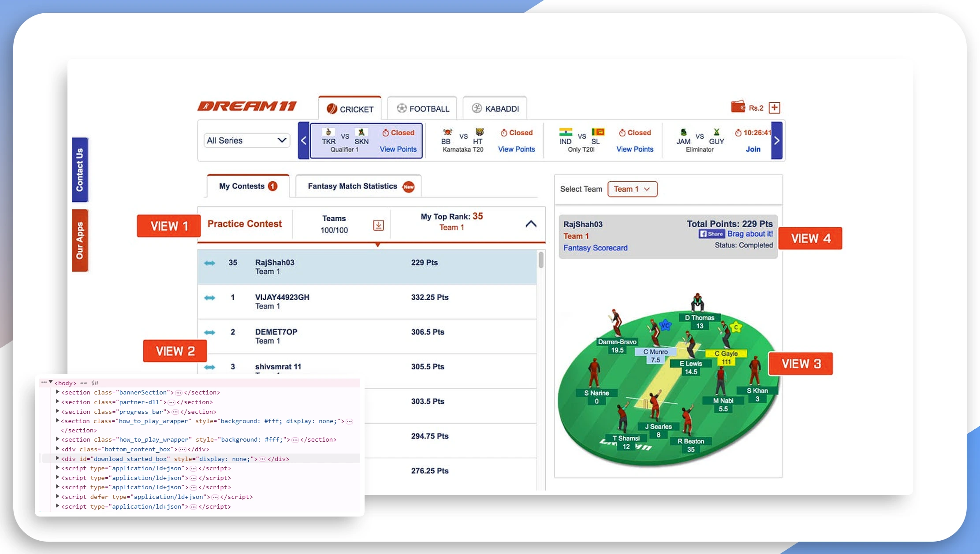Open the Select Team dropdown
This screenshot has height=554, width=980.
(x=632, y=189)
